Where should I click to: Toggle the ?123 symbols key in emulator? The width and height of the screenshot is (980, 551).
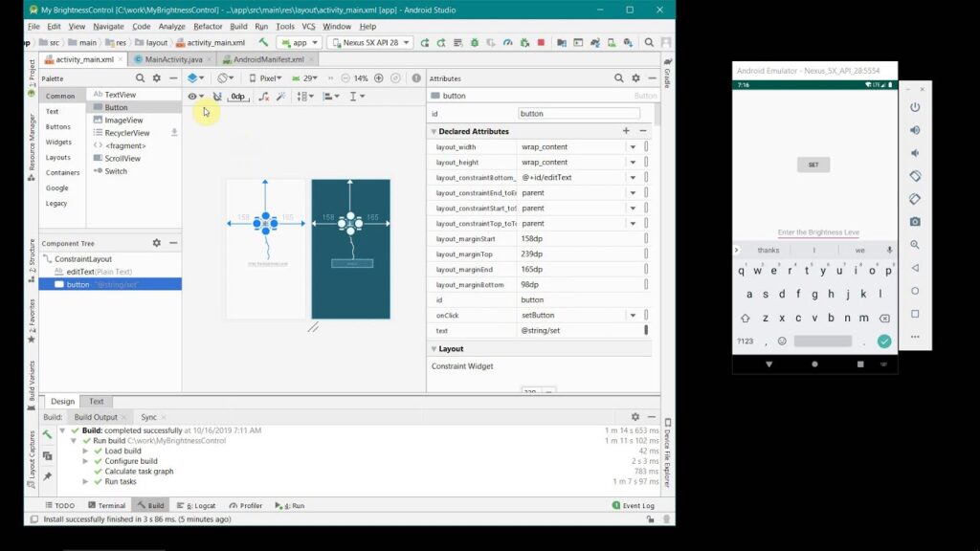coord(745,342)
